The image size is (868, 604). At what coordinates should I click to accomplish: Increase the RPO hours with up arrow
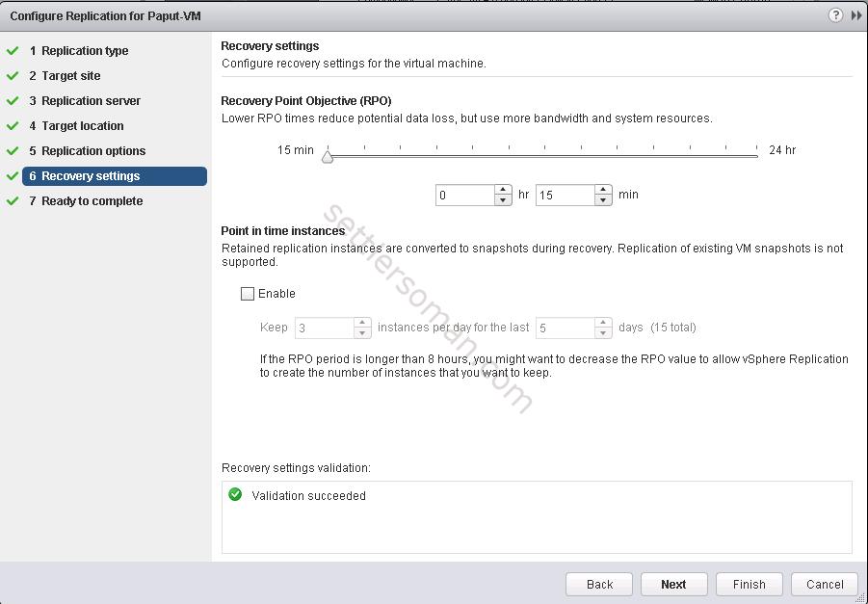click(x=503, y=190)
